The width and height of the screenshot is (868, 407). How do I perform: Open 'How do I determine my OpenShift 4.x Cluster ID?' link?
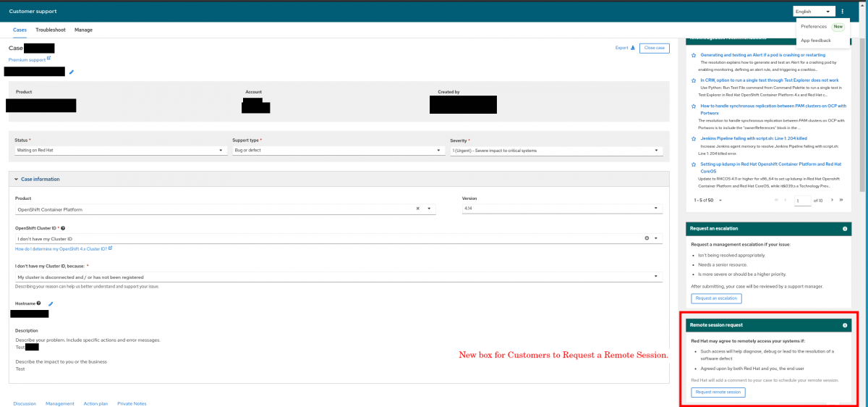tap(61, 248)
